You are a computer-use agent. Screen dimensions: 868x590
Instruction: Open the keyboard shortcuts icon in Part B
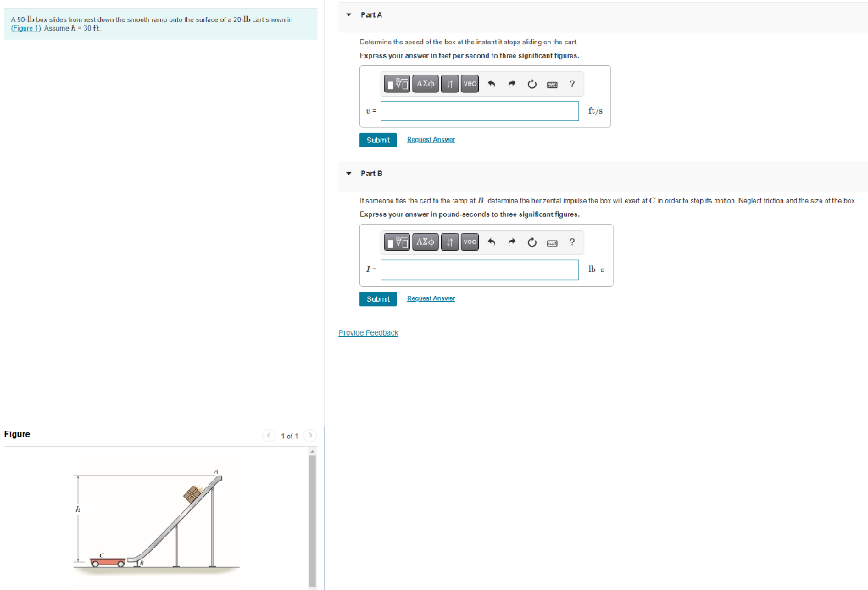(551, 242)
